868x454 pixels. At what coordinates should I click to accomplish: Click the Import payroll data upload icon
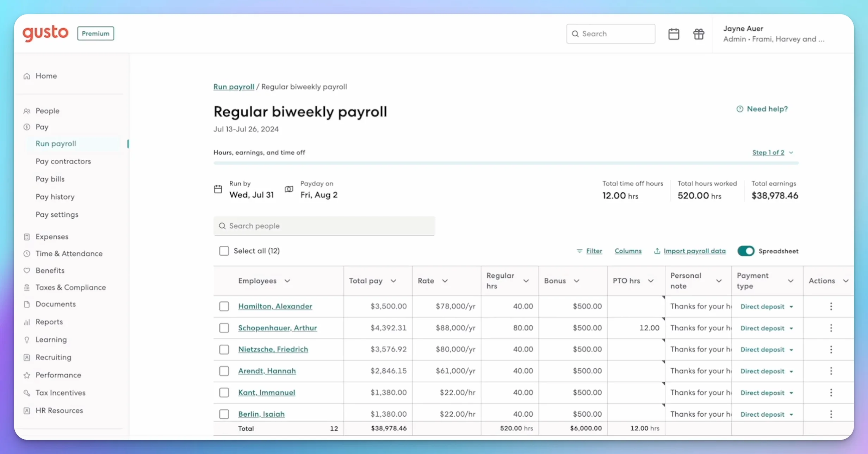tap(657, 251)
